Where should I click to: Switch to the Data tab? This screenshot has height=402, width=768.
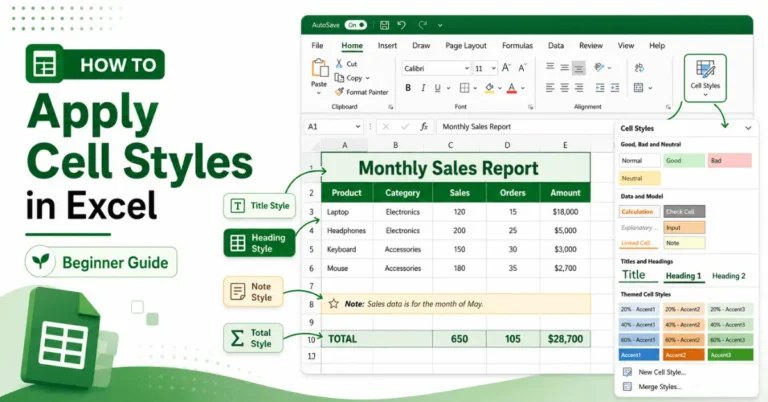pos(556,46)
